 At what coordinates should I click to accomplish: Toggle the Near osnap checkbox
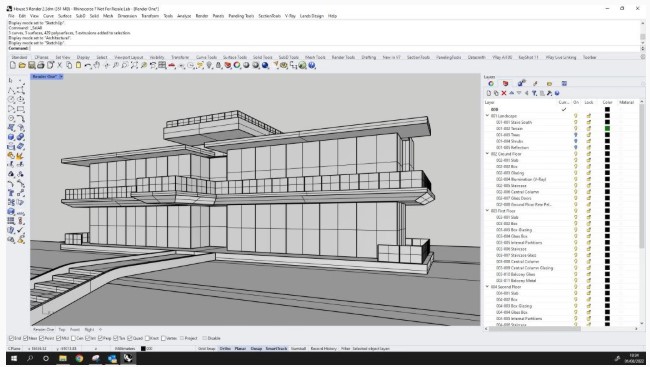26,338
